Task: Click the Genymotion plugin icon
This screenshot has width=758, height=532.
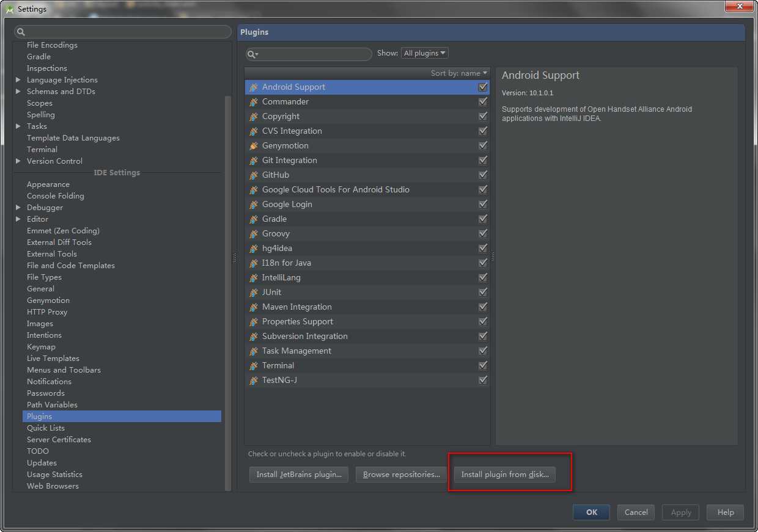Action: [x=254, y=146]
